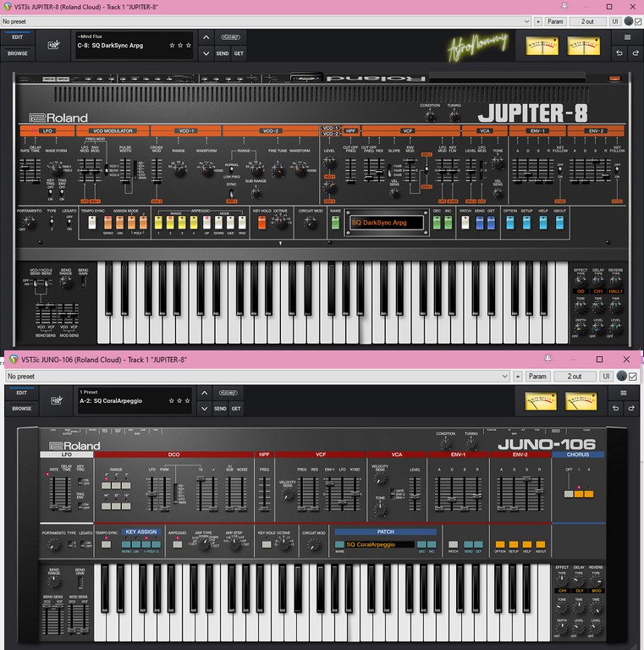Screen dimensions: 644x650
Task: Toggle TEMPO SYNC on the JUPITER-8
Action: (x=92, y=223)
